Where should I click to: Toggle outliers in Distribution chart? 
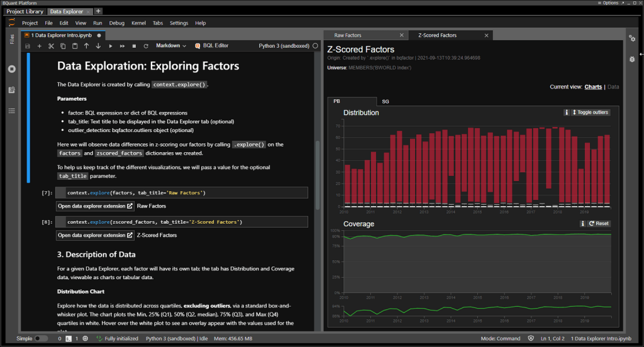pyautogui.click(x=591, y=113)
